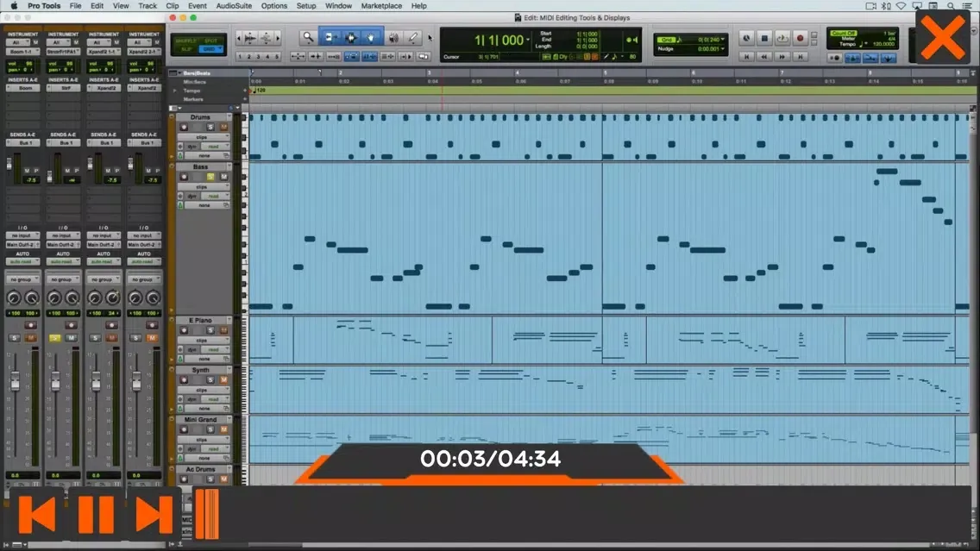The width and height of the screenshot is (980, 551).
Task: Enable Shuffle edit mode
Action: click(187, 41)
